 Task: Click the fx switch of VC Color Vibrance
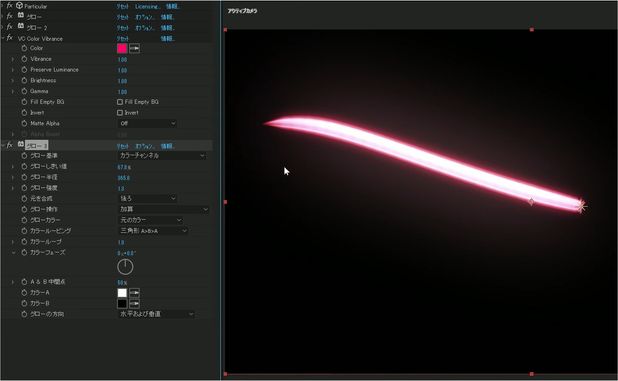point(9,38)
